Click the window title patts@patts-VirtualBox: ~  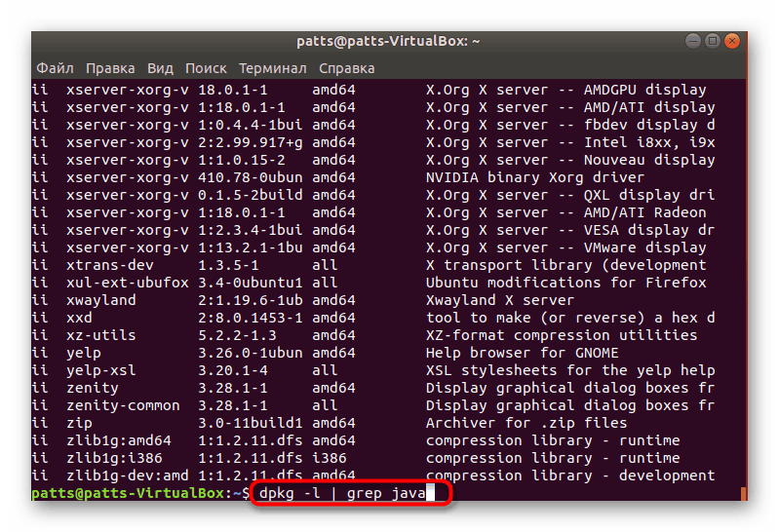coord(388,41)
